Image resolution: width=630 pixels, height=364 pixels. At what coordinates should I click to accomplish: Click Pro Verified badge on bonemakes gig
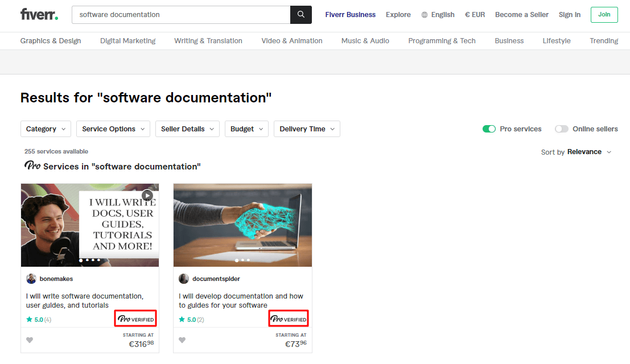coord(135,319)
